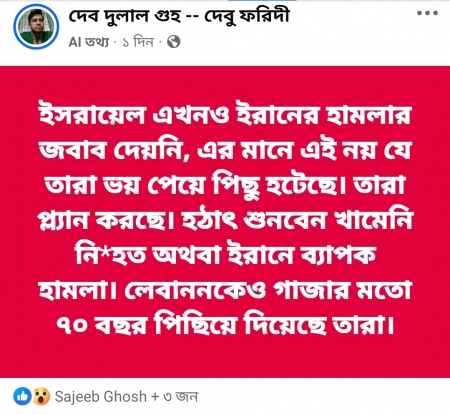Click the post line starting ইসরায়েল এখনও
Image resolution: width=450 pixels, height=415 pixels.
click(225, 115)
